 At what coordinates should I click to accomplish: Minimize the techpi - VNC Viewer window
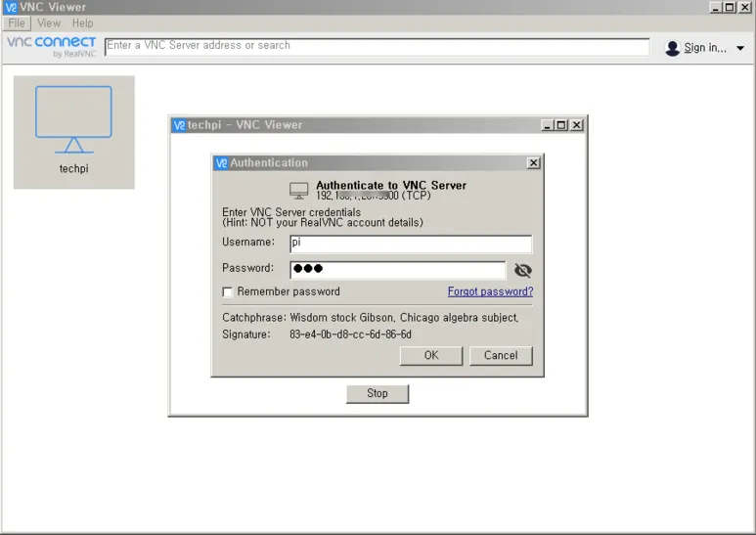coord(547,125)
